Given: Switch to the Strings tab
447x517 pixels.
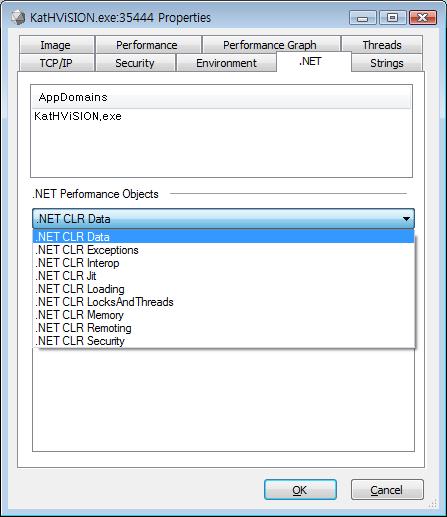Looking at the screenshot, I should (x=387, y=63).
